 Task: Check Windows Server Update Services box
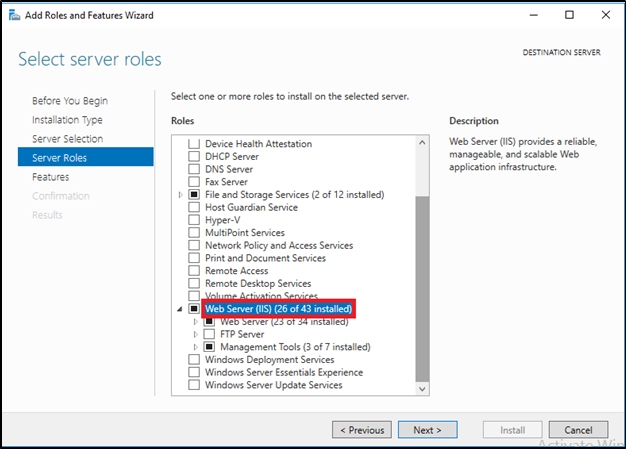195,385
